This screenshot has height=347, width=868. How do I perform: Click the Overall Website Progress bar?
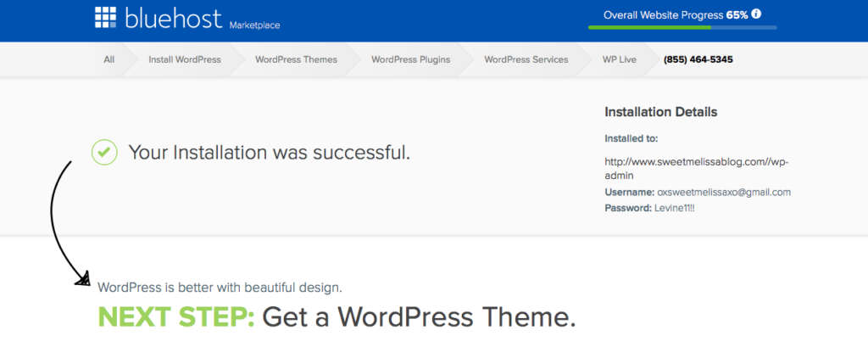pos(682,27)
